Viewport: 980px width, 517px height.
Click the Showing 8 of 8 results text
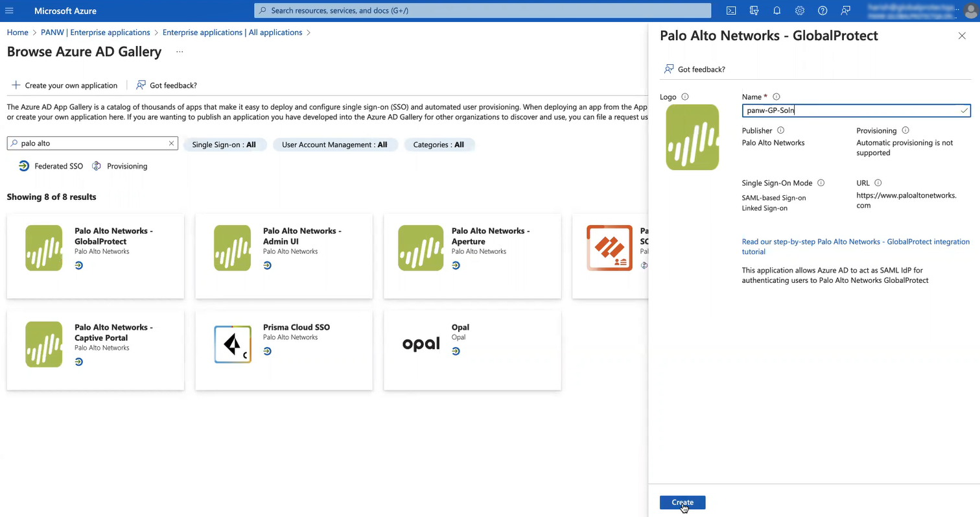(x=51, y=197)
